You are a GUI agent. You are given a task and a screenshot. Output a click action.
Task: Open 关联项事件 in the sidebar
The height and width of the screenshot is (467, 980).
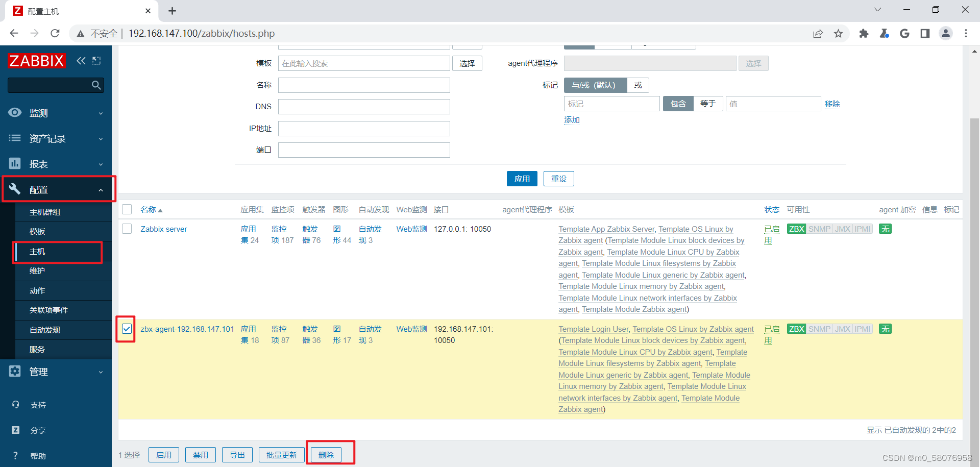point(48,310)
